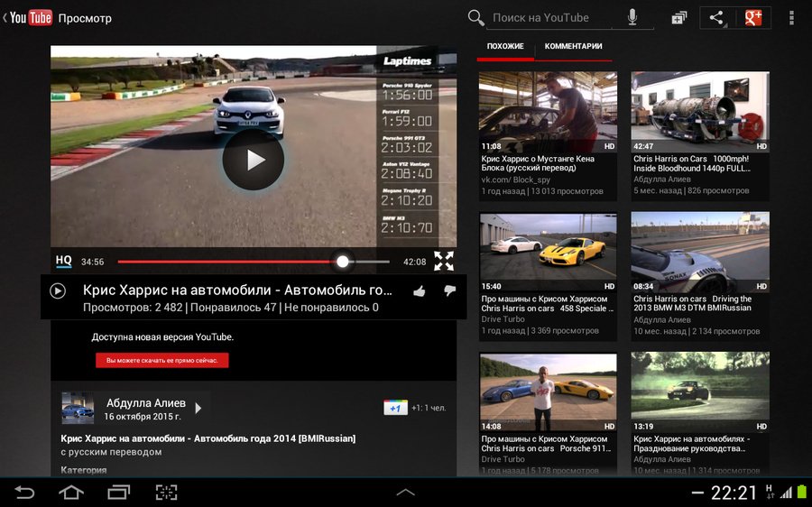Viewport: 812px width, 507px height.
Task: Click the Google +1 button
Action: click(x=395, y=408)
